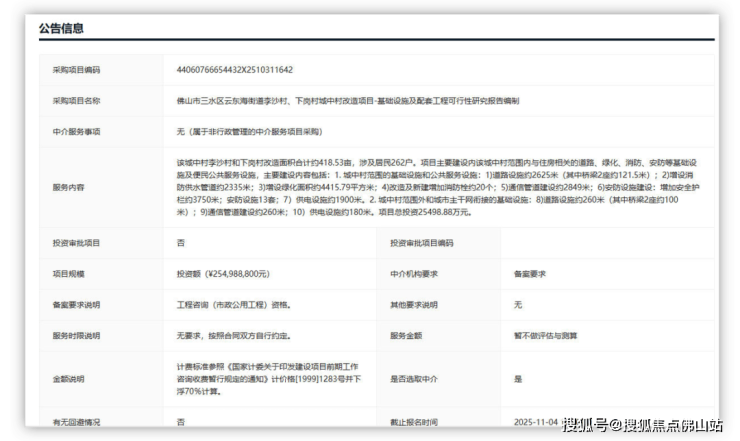Click the 备案要求 value for 中介机构要求

pos(532,273)
